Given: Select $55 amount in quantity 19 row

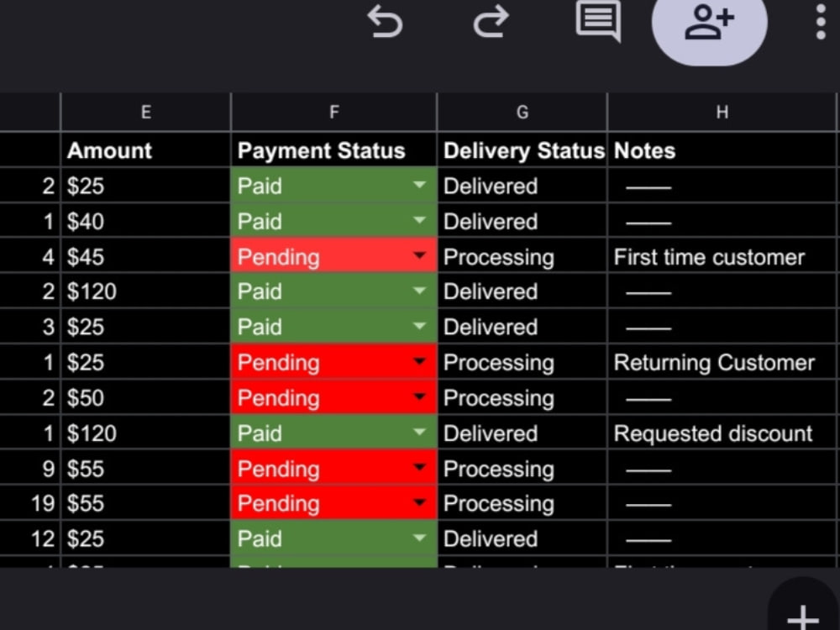Looking at the screenshot, I should coord(145,503).
